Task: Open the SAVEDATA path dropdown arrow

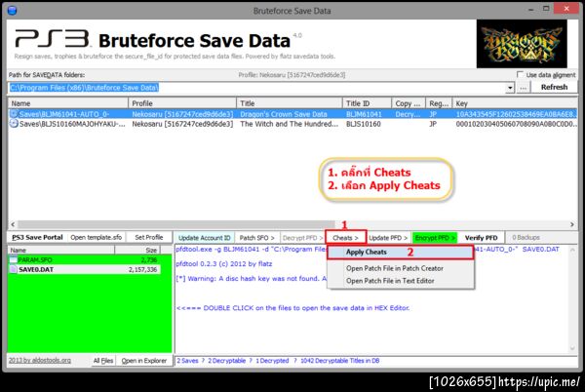Action: click(510, 88)
